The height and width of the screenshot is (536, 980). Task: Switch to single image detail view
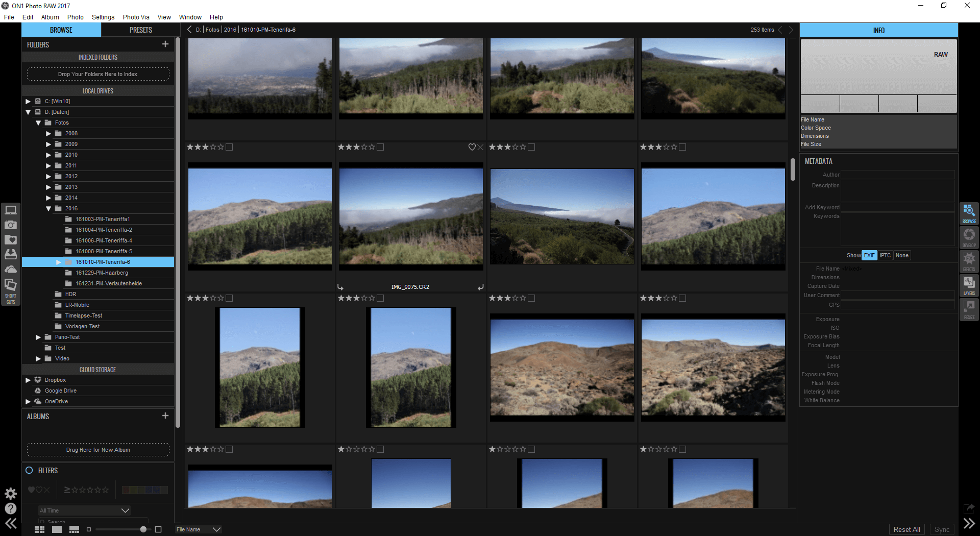tap(57, 529)
